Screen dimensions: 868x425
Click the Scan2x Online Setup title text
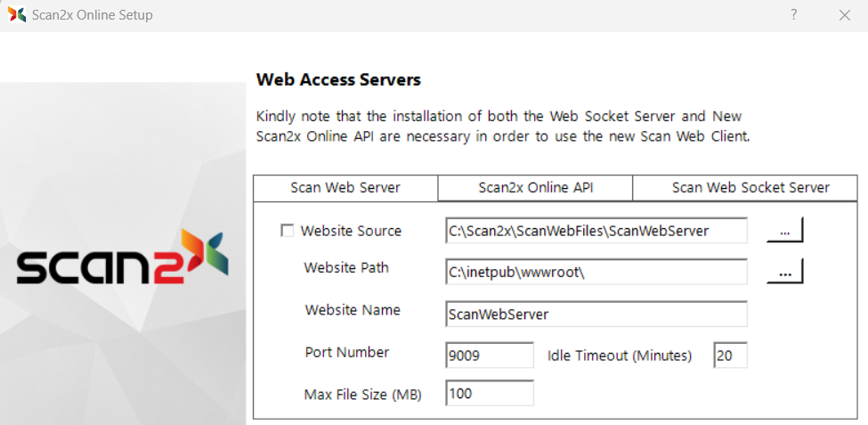(92, 15)
